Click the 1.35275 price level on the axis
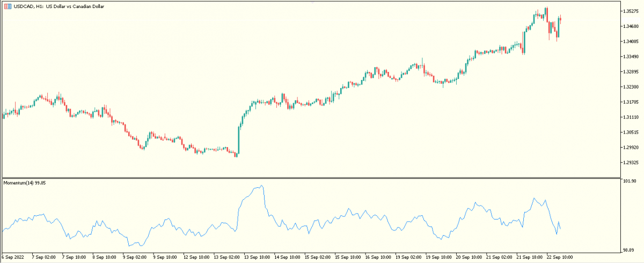This screenshot has width=644, height=263. coord(631,11)
